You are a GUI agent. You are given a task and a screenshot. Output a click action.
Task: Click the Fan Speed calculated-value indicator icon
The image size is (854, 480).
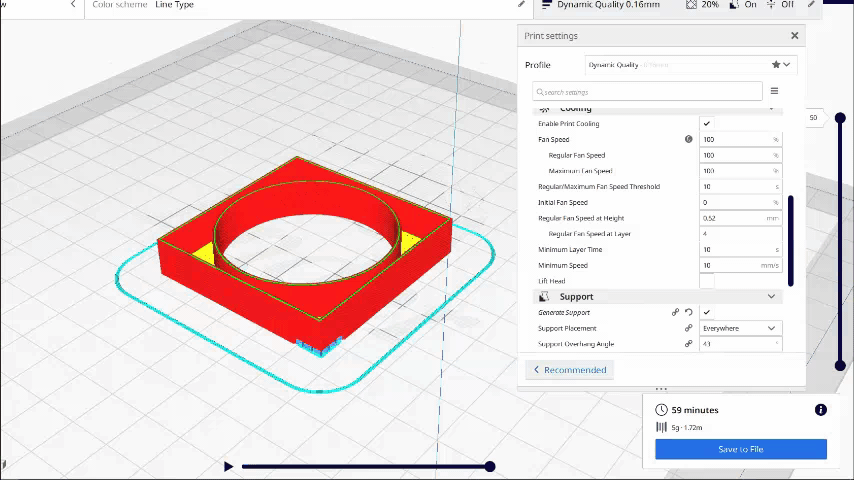[x=688, y=140]
